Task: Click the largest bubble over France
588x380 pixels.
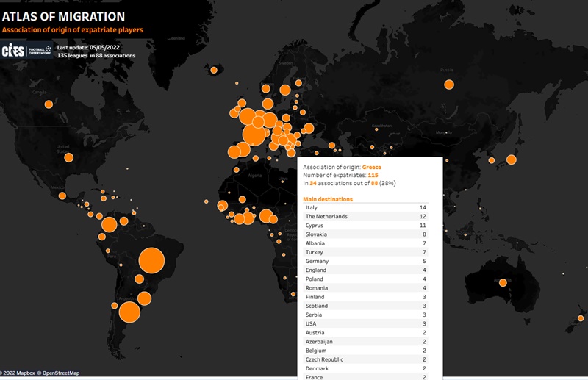Action: click(x=254, y=135)
